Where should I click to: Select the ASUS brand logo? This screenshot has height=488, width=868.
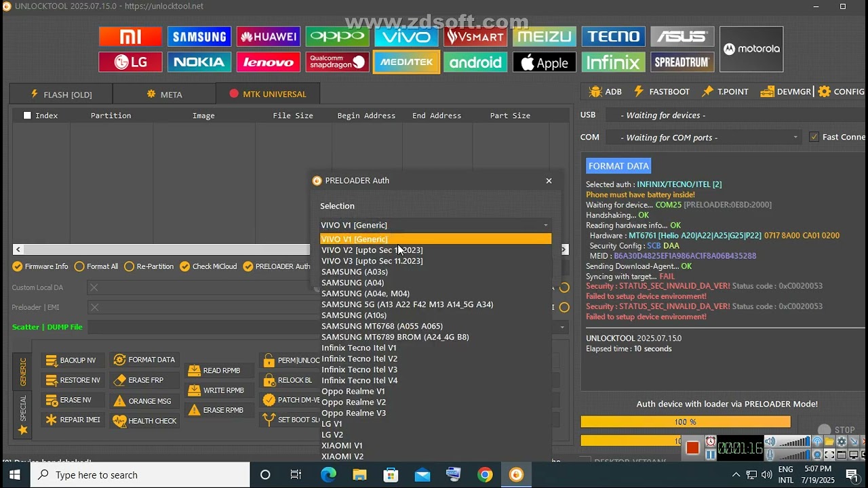coord(682,37)
